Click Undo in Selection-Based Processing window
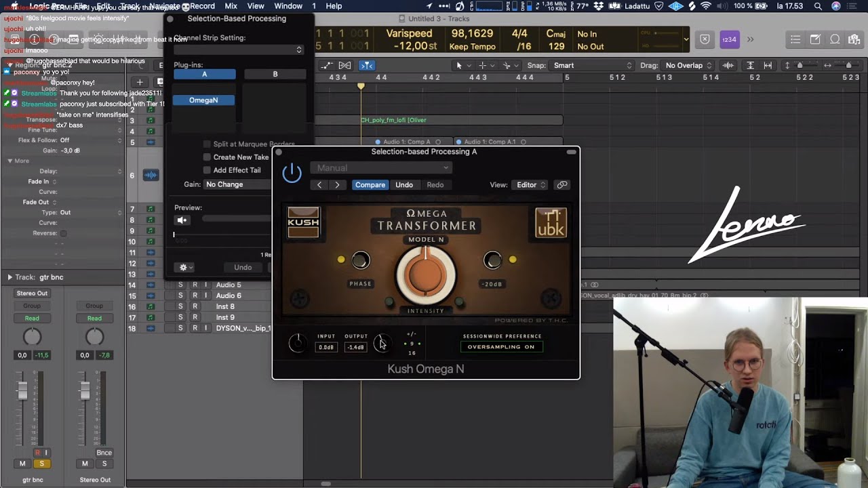 (x=243, y=267)
